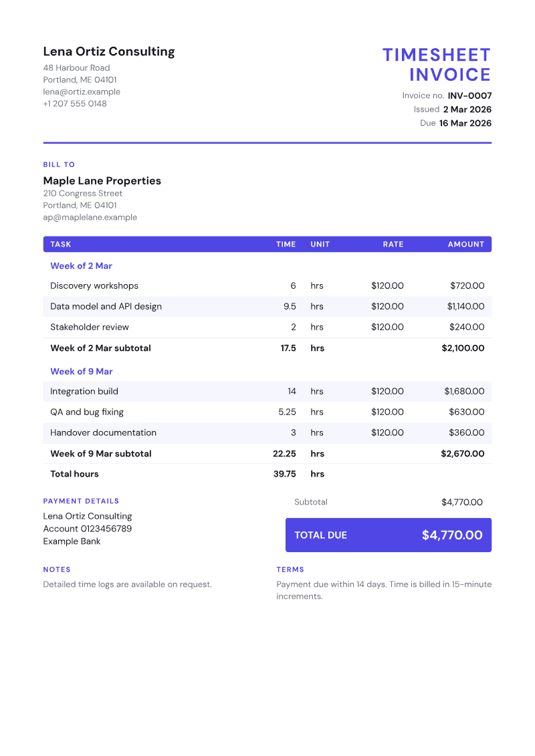Click the due date 16 Mar 2026
The height and width of the screenshot is (756, 535).
tap(465, 123)
